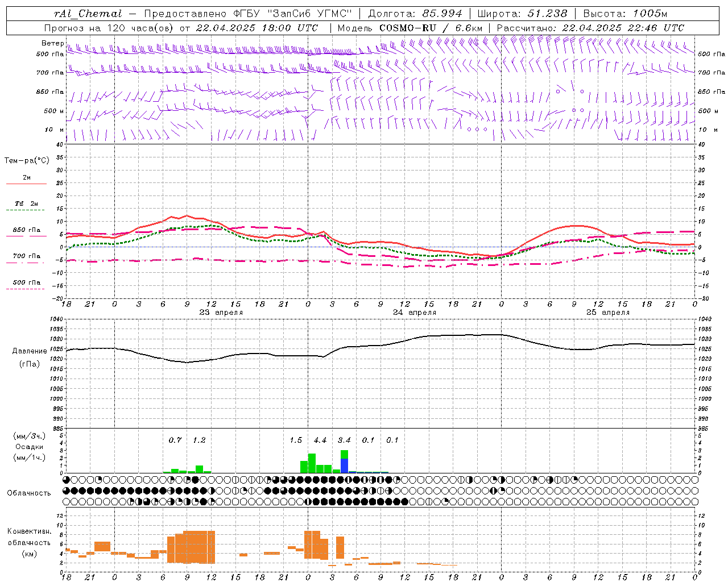This screenshot has height=582, width=728.
Task: Click the longitude value Долгота: 85.994
Action: click(416, 14)
